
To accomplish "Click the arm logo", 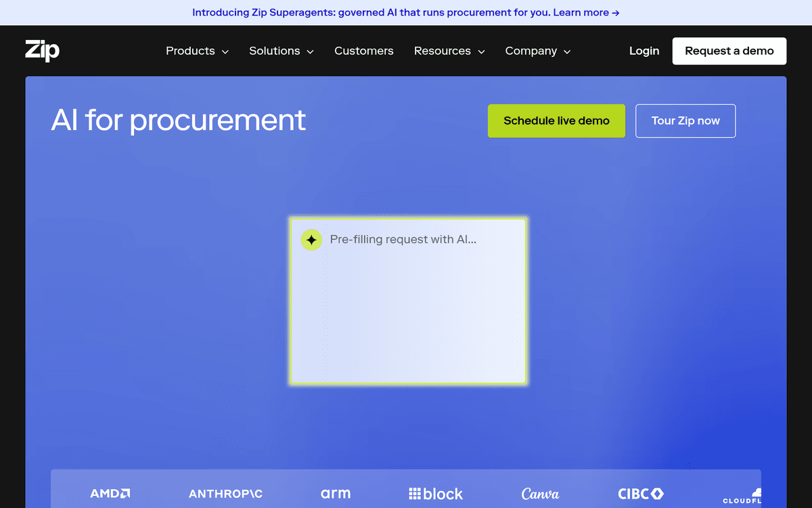I will click(x=336, y=493).
